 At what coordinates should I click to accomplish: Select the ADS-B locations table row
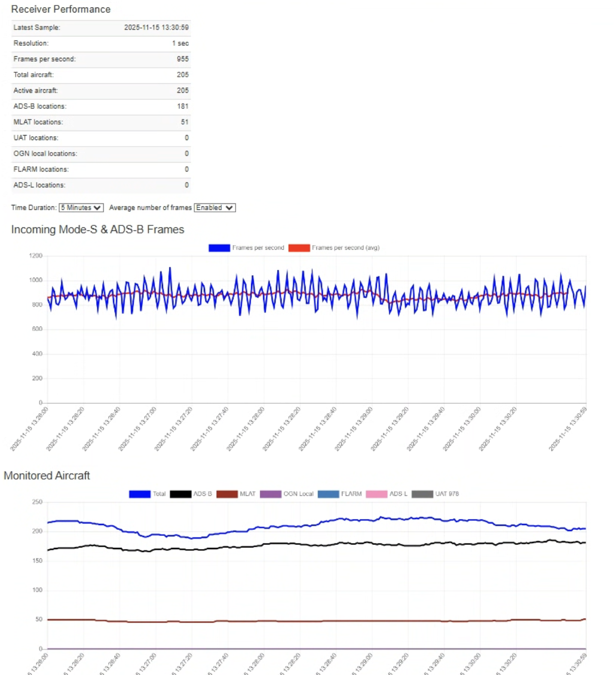click(x=101, y=106)
